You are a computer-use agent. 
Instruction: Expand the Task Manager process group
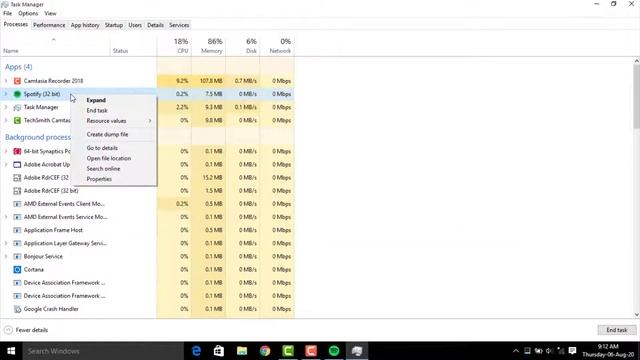6,107
